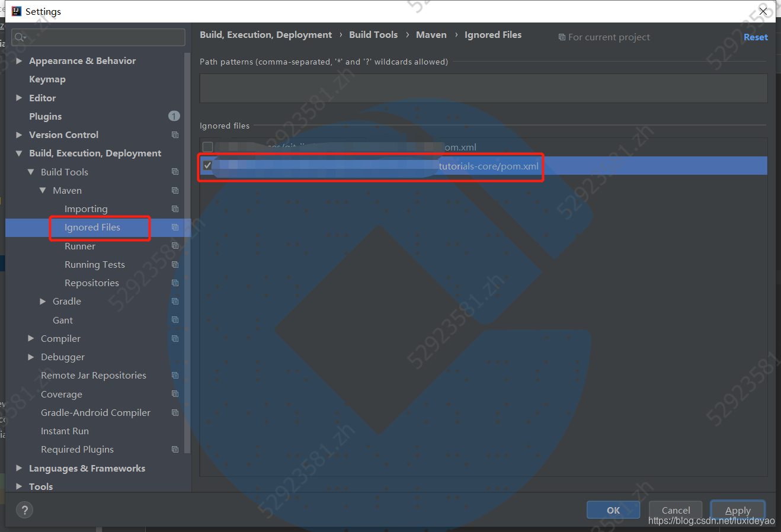Expand the Gradle node

point(43,301)
